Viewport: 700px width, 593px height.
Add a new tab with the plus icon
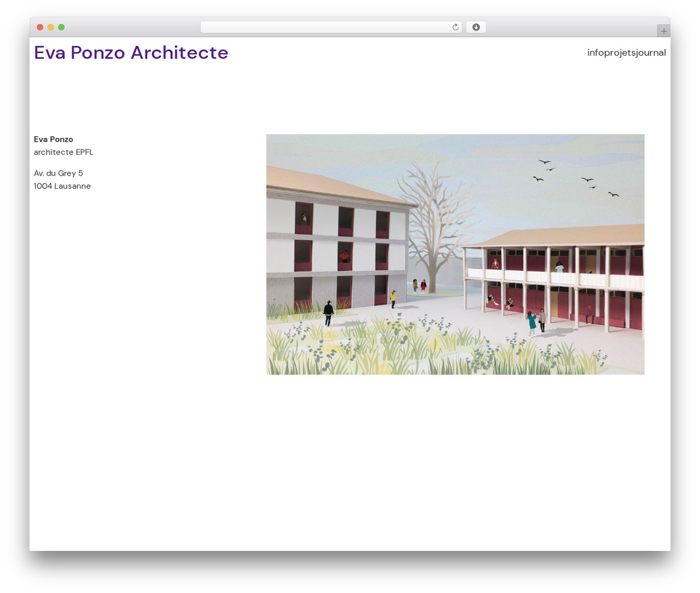[663, 31]
